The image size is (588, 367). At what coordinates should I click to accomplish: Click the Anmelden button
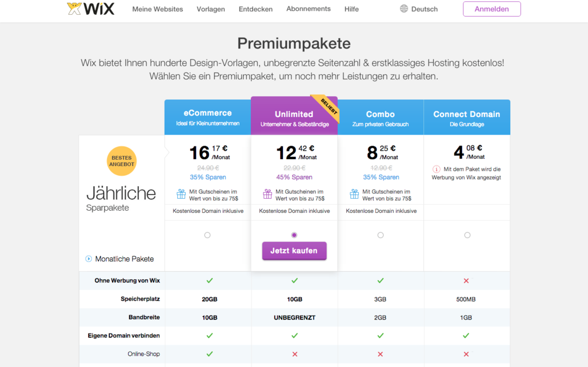point(491,9)
